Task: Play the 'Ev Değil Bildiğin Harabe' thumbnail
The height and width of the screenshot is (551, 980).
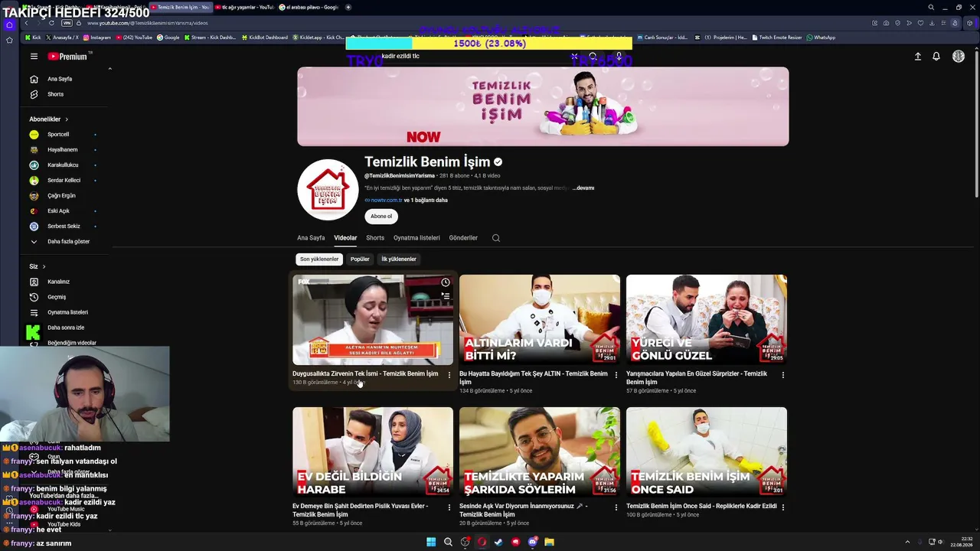Action: click(373, 452)
